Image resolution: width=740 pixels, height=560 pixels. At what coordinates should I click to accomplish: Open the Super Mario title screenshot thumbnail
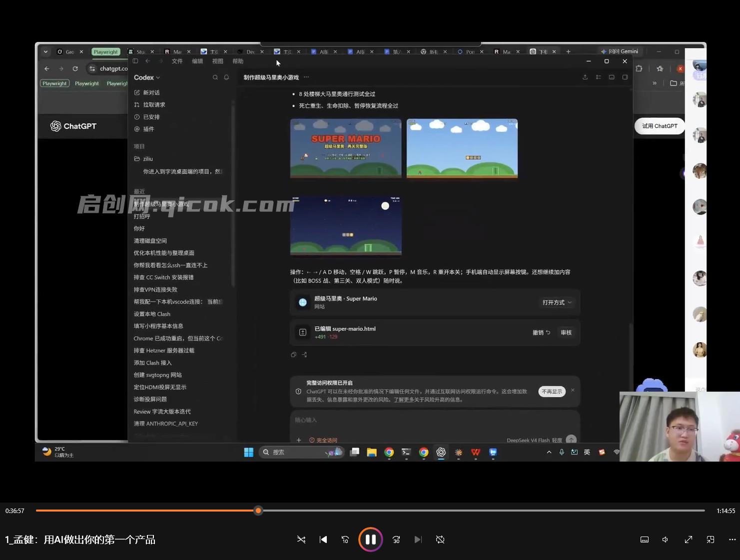click(346, 148)
